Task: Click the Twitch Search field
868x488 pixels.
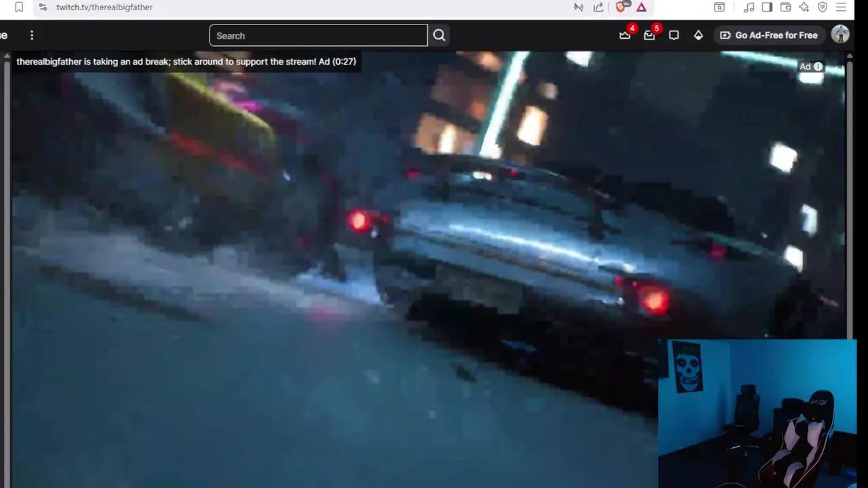Action: point(318,35)
